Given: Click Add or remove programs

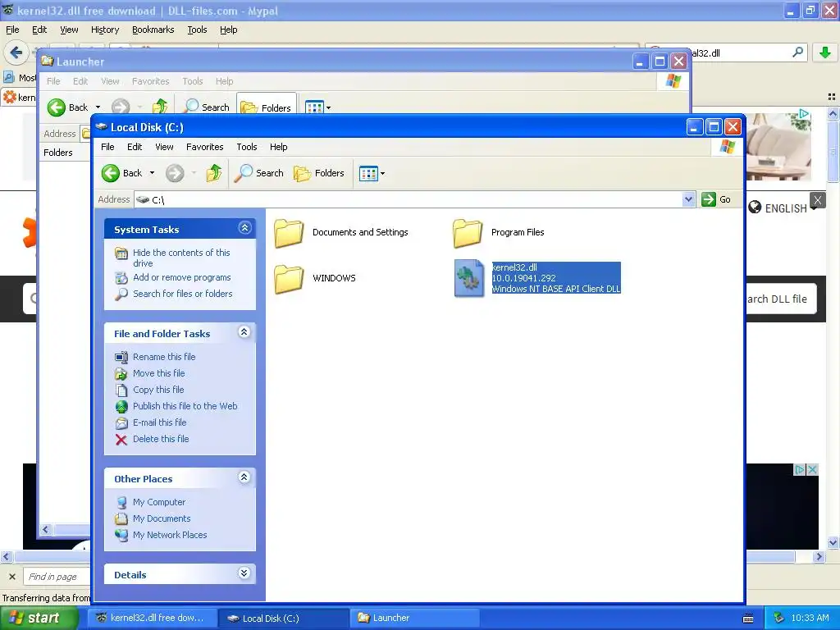Looking at the screenshot, I should click(x=181, y=277).
